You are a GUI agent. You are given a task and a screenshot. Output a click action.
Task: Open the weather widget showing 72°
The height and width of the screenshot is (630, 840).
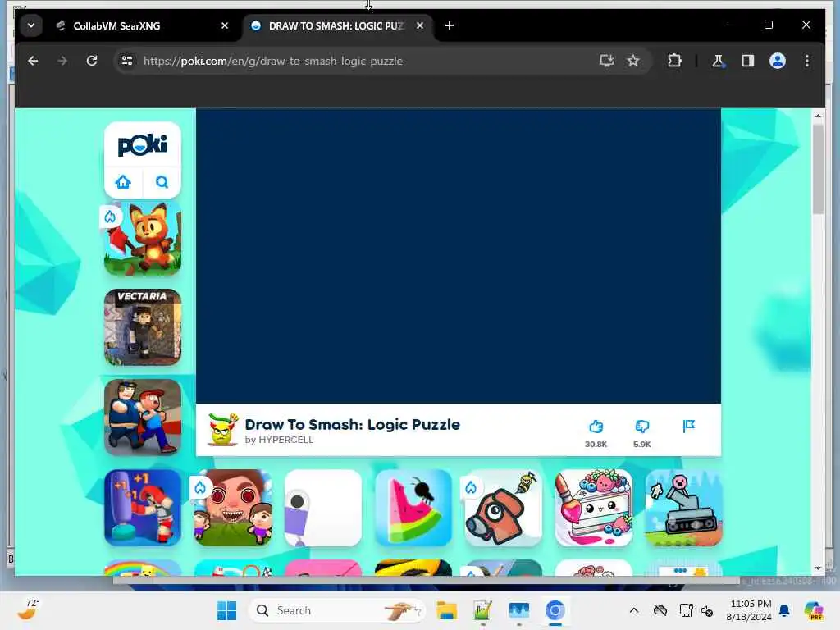click(x=28, y=609)
